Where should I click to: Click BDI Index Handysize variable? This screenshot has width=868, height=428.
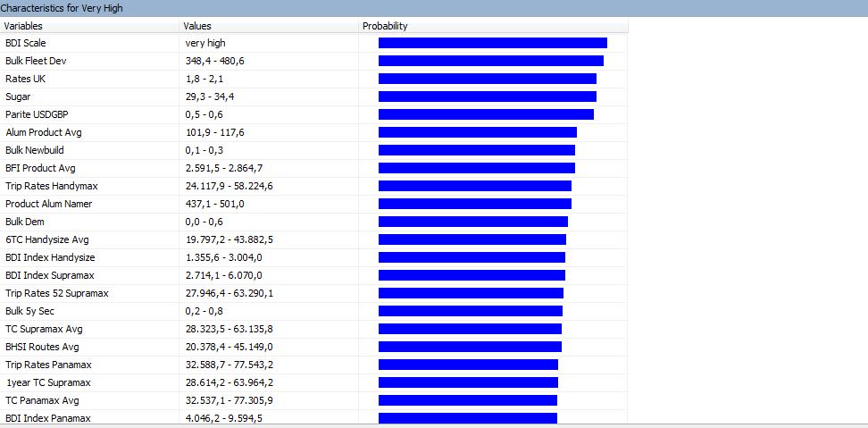click(50, 257)
